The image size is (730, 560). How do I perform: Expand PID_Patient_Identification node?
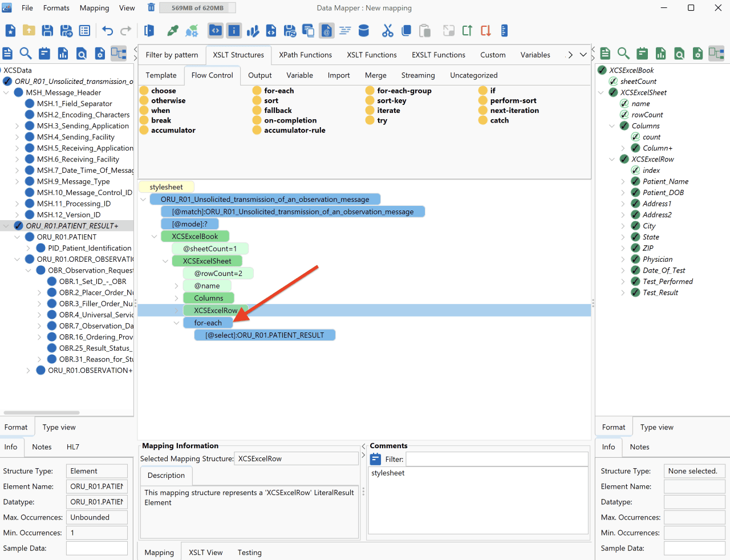click(x=28, y=248)
